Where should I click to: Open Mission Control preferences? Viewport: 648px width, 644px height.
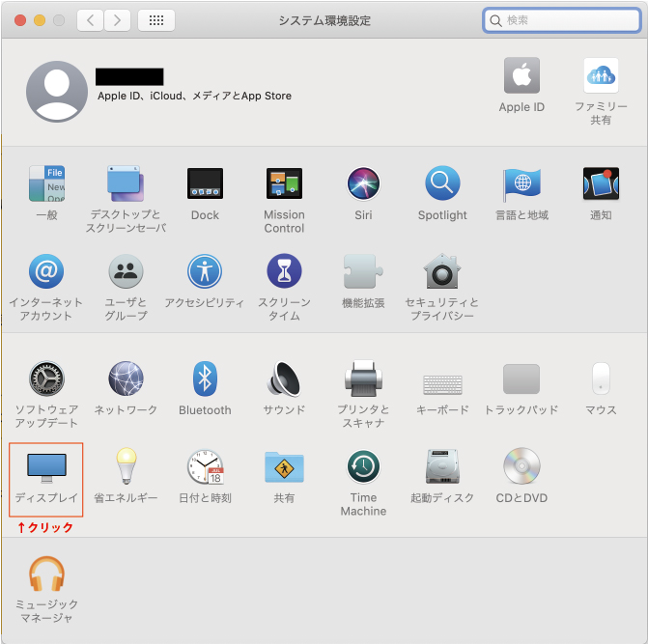coord(284,183)
